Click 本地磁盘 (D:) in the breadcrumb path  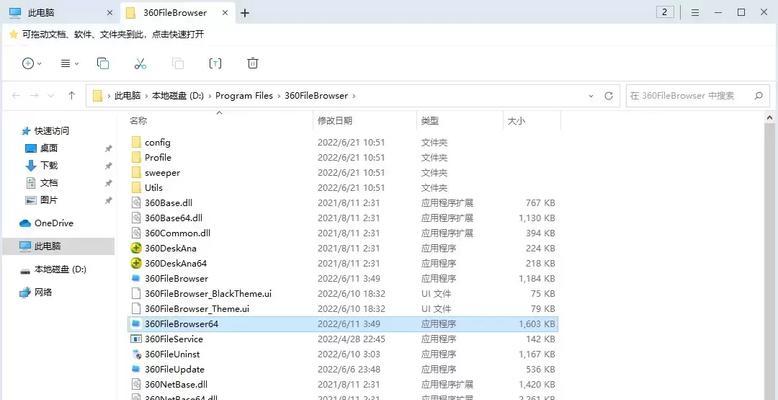(178, 96)
